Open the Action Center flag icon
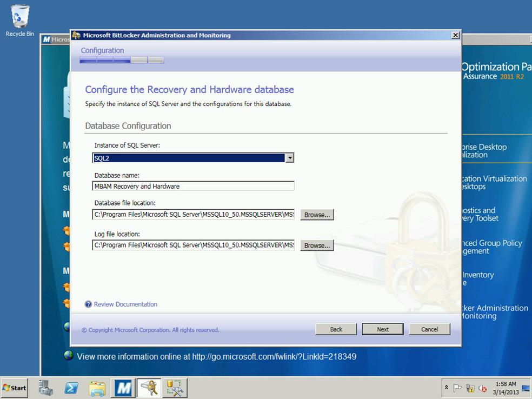The image size is (532, 399). [x=457, y=388]
